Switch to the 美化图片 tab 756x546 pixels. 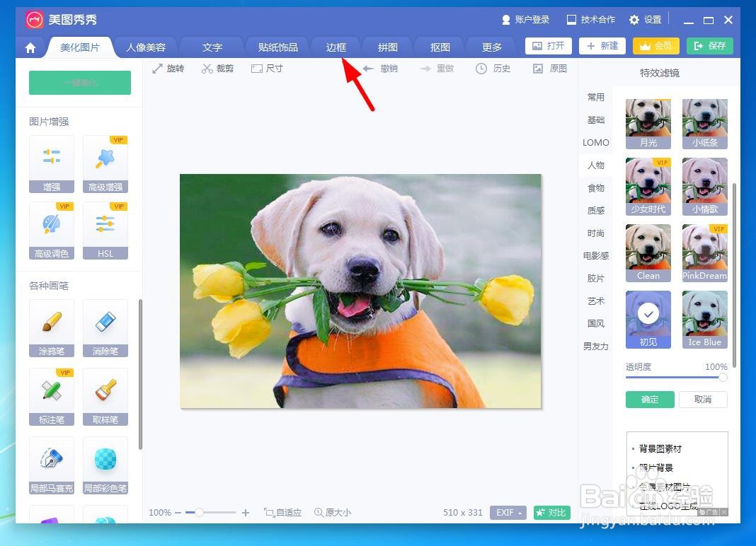pos(80,47)
